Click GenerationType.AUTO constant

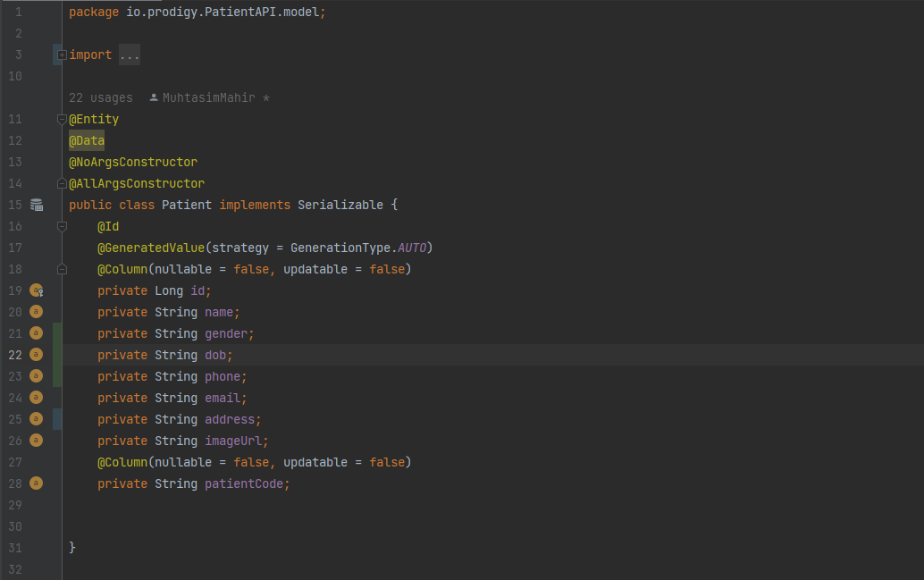358,248
